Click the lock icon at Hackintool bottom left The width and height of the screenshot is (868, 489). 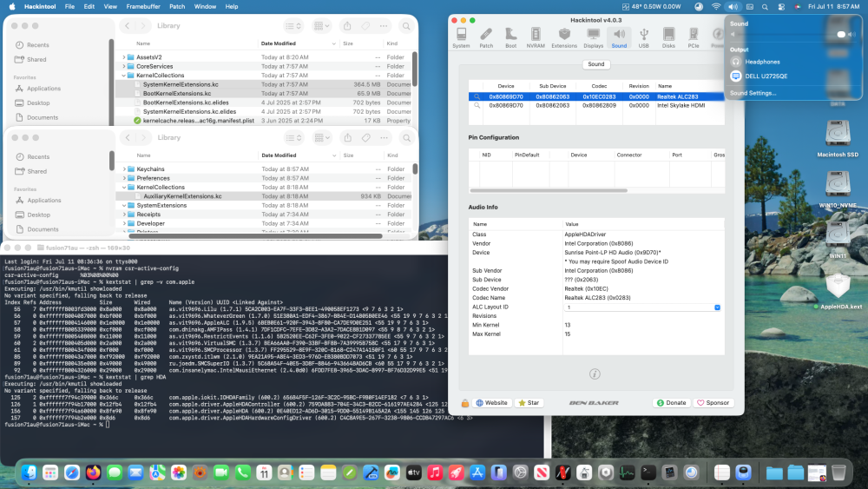click(x=465, y=403)
